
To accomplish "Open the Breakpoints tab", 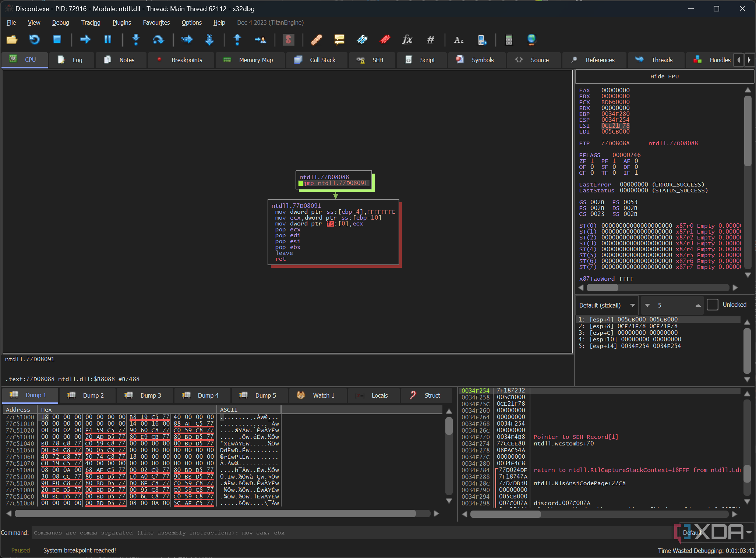I will pyautogui.click(x=180, y=60).
